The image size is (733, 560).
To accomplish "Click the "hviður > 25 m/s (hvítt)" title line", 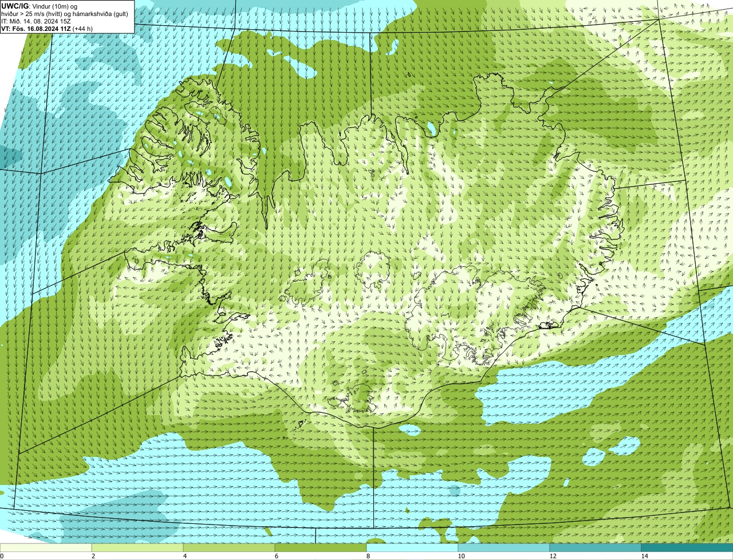I will pyautogui.click(x=65, y=13).
